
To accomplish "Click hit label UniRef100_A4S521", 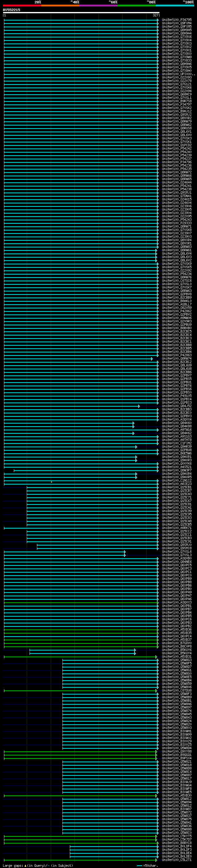I will click(x=176, y=467).
